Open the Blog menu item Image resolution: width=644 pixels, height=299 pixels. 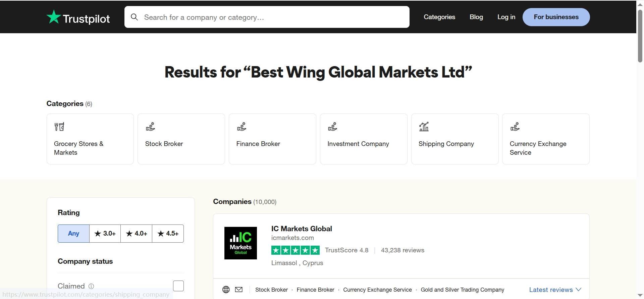click(476, 17)
